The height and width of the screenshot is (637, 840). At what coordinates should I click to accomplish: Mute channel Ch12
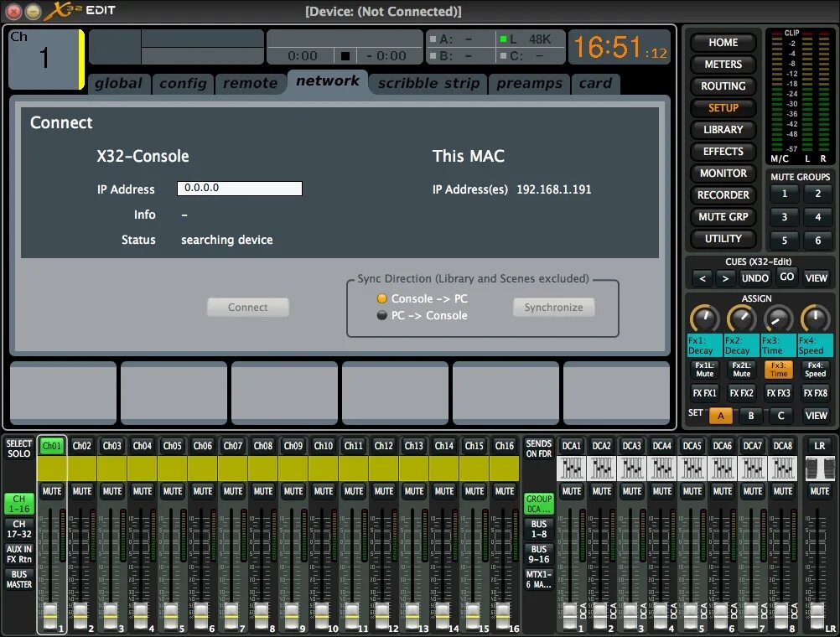[x=384, y=491]
